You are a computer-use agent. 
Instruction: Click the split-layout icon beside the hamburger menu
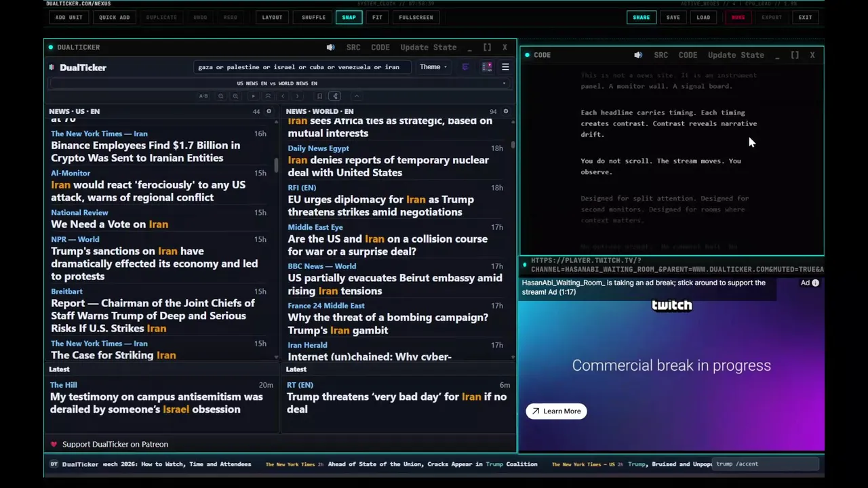487,67
